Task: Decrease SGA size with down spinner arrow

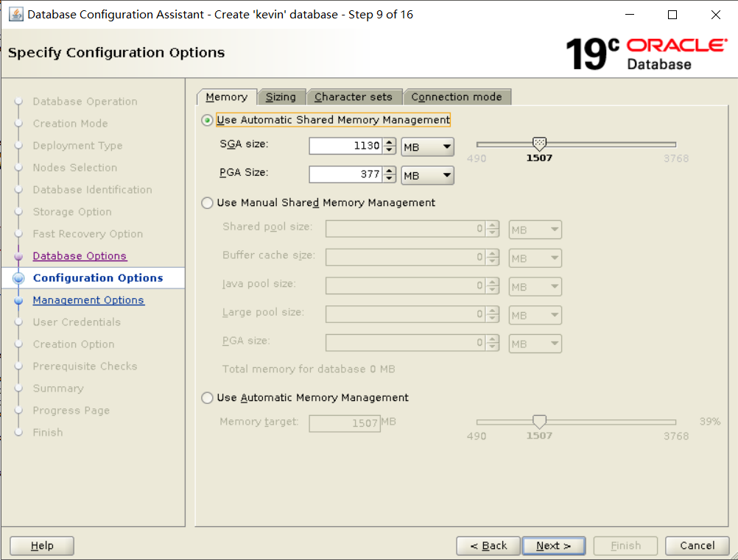Action: tap(389, 150)
